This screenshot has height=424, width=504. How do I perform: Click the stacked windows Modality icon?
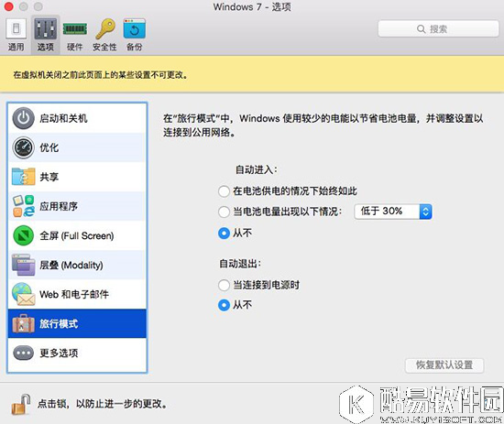tap(23, 265)
